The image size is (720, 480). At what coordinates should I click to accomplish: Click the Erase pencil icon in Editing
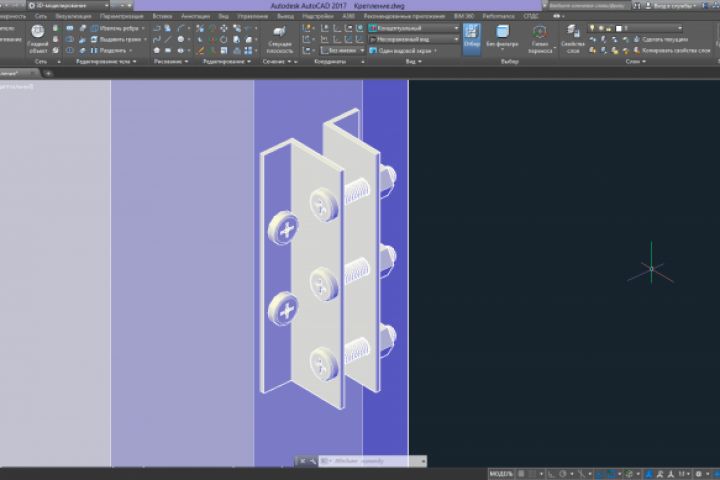point(200,51)
